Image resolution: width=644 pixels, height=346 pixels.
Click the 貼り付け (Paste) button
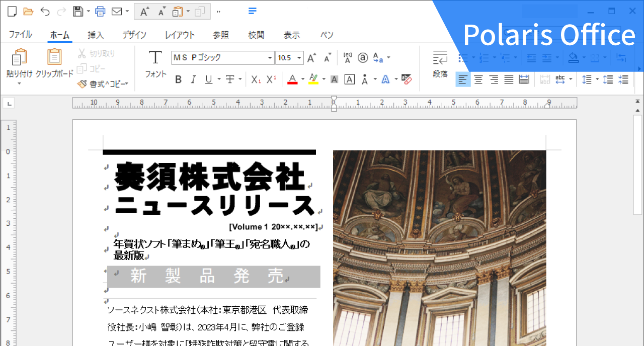[19, 60]
